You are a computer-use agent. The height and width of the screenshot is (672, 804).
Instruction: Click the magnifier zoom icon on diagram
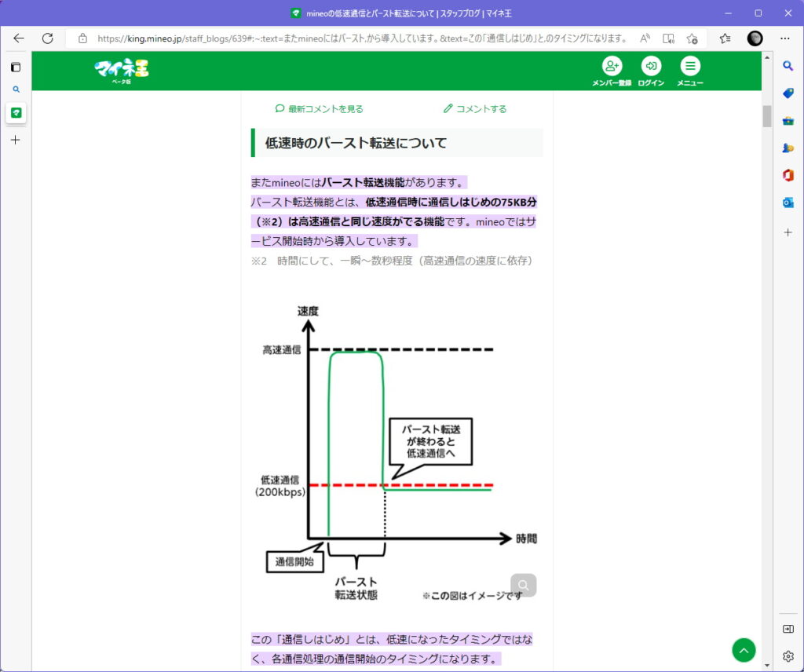click(524, 585)
